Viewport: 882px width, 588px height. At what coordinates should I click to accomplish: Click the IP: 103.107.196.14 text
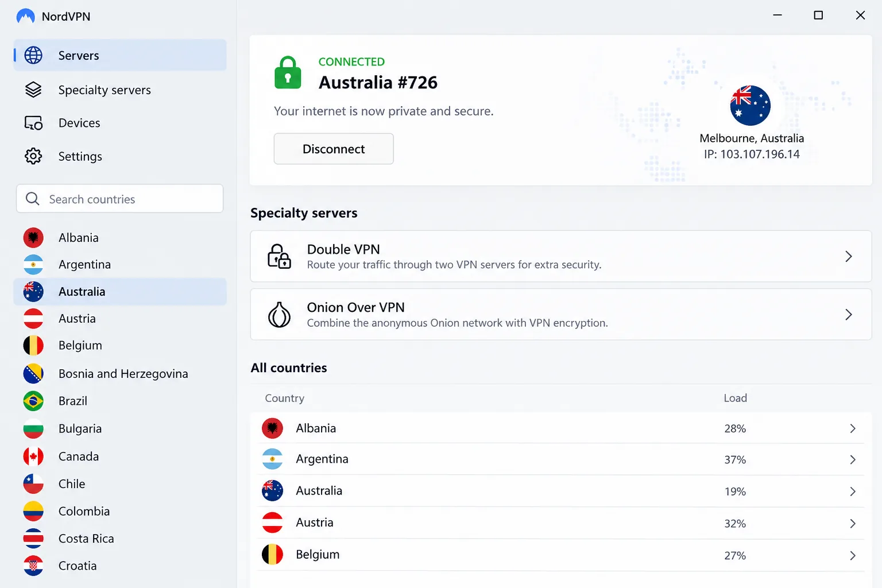(x=752, y=154)
